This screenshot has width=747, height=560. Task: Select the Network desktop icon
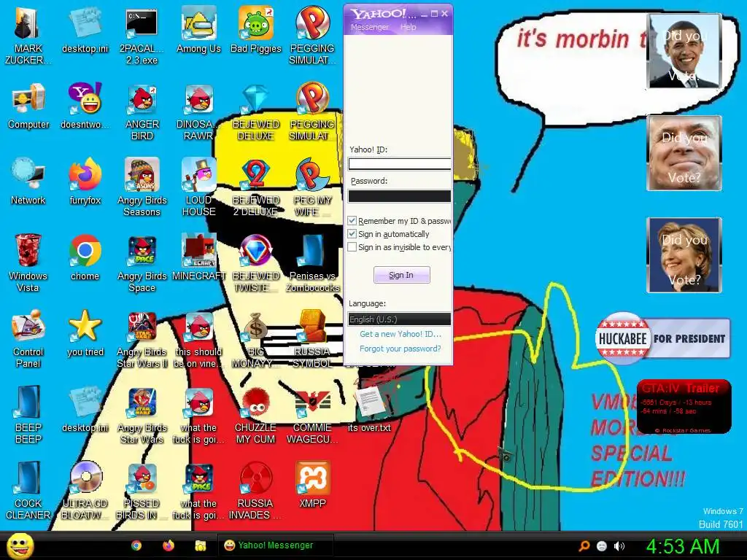[28, 182]
